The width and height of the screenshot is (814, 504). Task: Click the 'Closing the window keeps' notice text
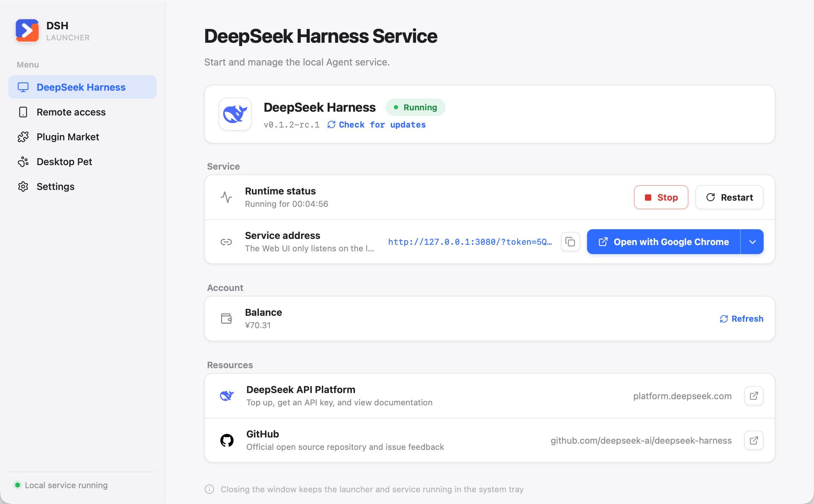coord(372,490)
